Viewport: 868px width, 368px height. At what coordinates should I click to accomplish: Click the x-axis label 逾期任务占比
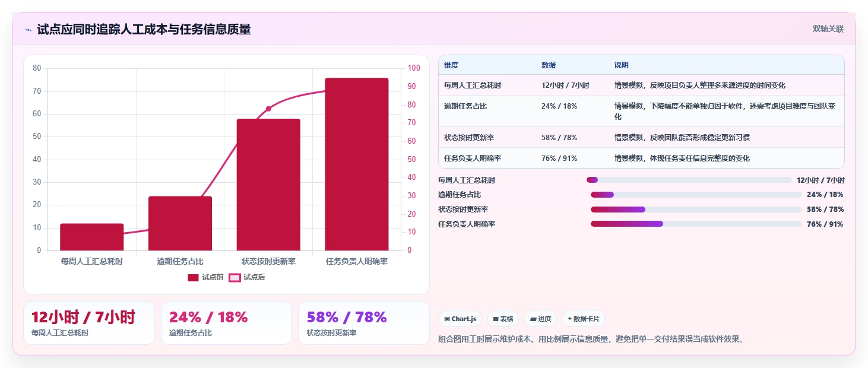tap(180, 261)
